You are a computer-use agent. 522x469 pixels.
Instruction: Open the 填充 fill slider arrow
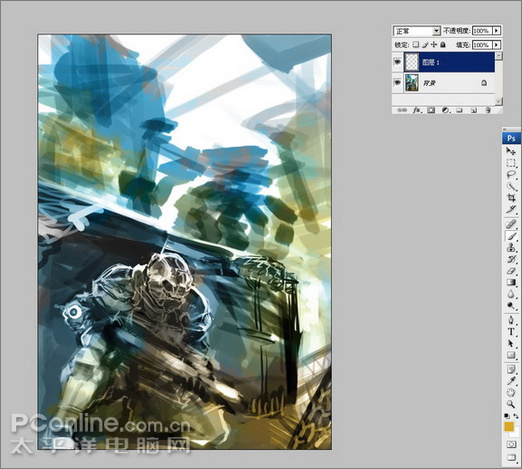496,44
